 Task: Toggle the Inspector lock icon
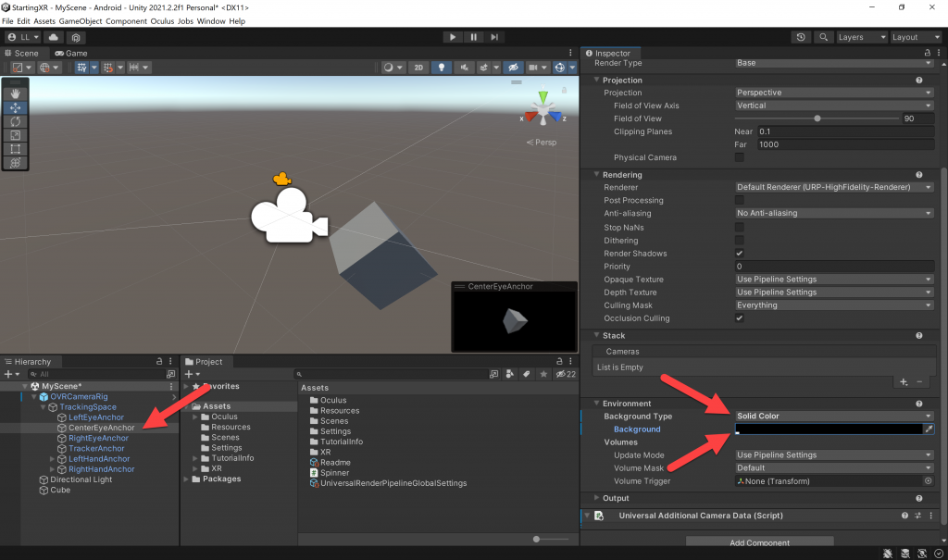pyautogui.click(x=927, y=53)
